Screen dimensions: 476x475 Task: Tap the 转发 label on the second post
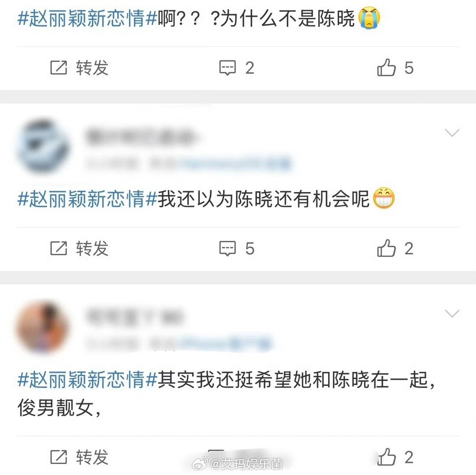92,248
